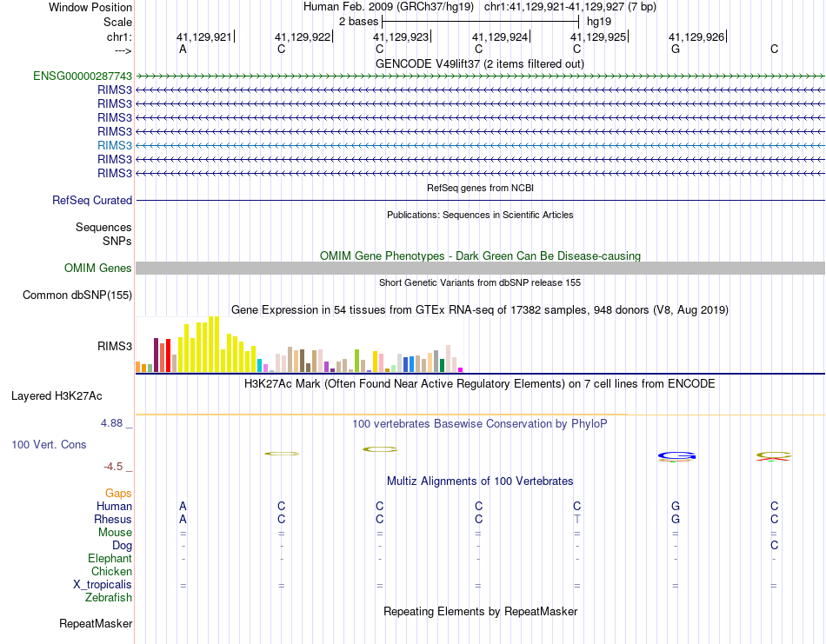Click the C base in Dog row
The image size is (826, 644).
[774, 546]
